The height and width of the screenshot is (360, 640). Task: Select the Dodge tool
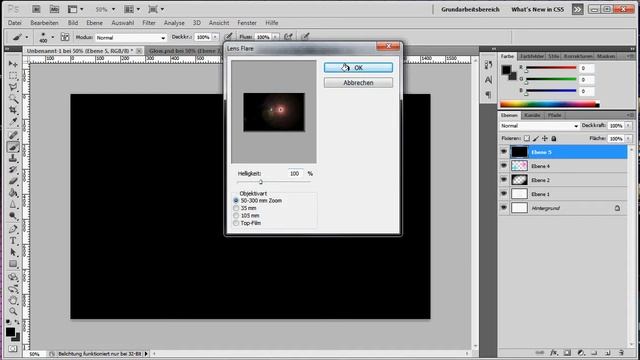tap(13, 216)
